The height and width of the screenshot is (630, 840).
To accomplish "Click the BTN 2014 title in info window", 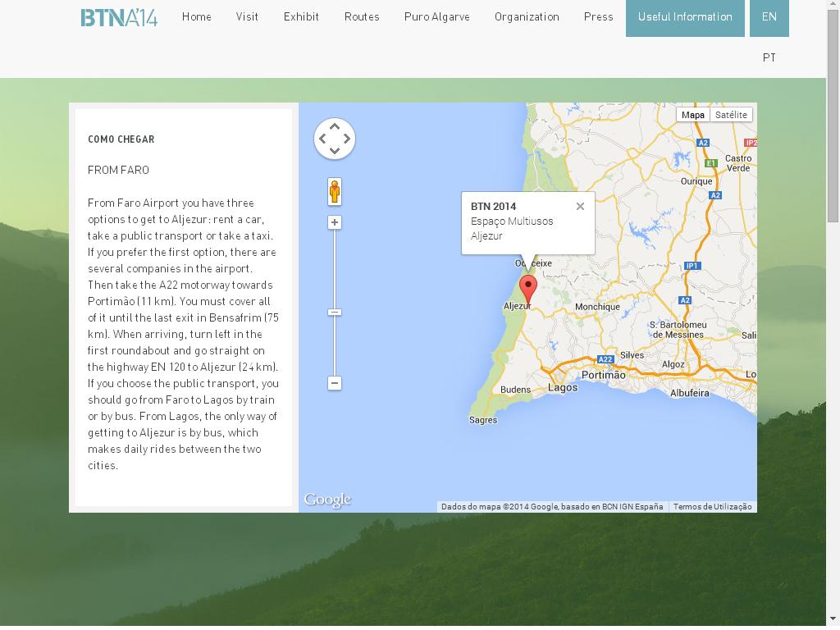I will click(x=493, y=206).
